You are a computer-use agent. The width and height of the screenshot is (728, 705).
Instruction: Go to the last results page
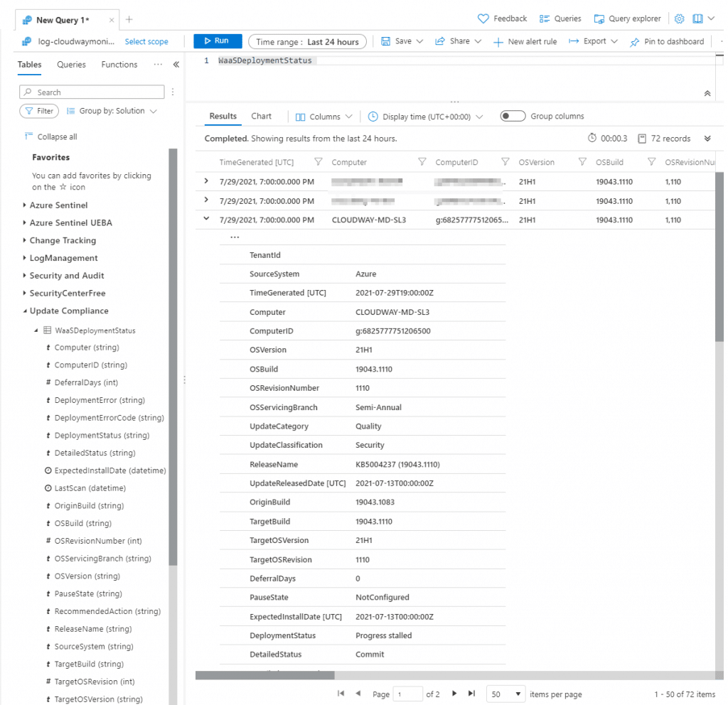(472, 693)
